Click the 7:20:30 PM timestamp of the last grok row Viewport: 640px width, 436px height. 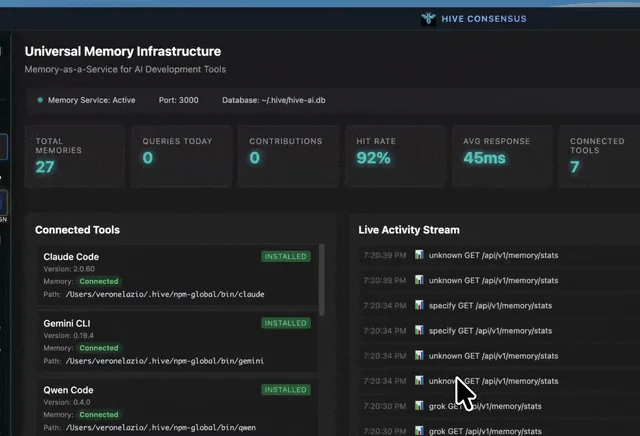coord(385,431)
